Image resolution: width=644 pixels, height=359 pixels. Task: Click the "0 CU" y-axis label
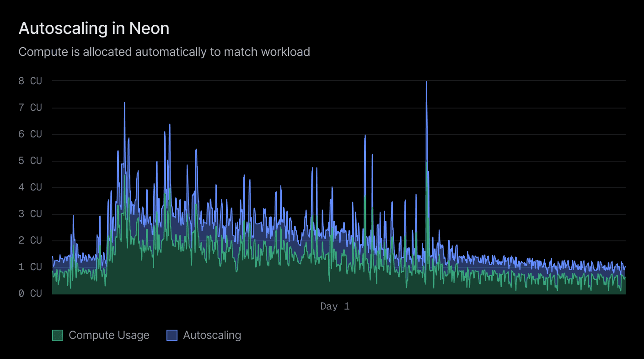30,294
